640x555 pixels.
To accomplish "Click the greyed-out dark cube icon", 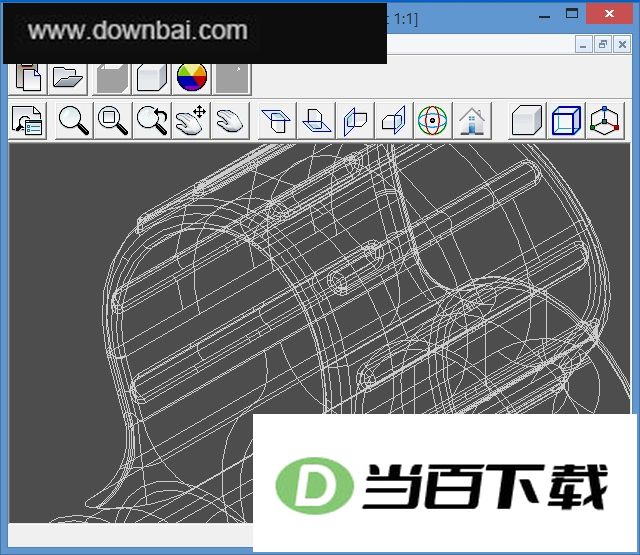I will (x=112, y=78).
